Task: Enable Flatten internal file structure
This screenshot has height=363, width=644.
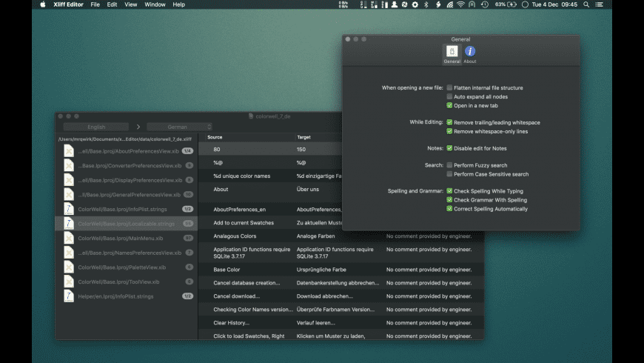Action: pyautogui.click(x=449, y=87)
